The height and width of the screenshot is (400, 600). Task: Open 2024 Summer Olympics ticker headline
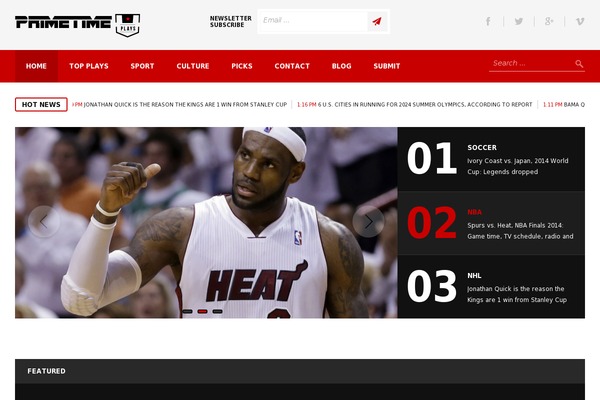(x=425, y=104)
